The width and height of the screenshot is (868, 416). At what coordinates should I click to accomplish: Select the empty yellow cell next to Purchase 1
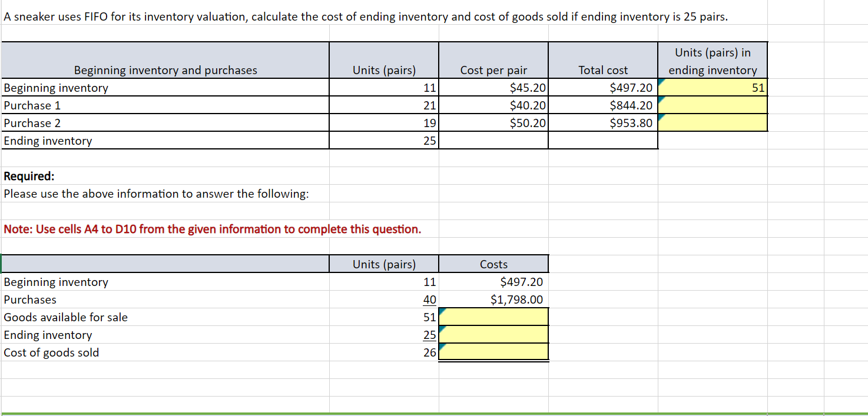click(x=713, y=105)
